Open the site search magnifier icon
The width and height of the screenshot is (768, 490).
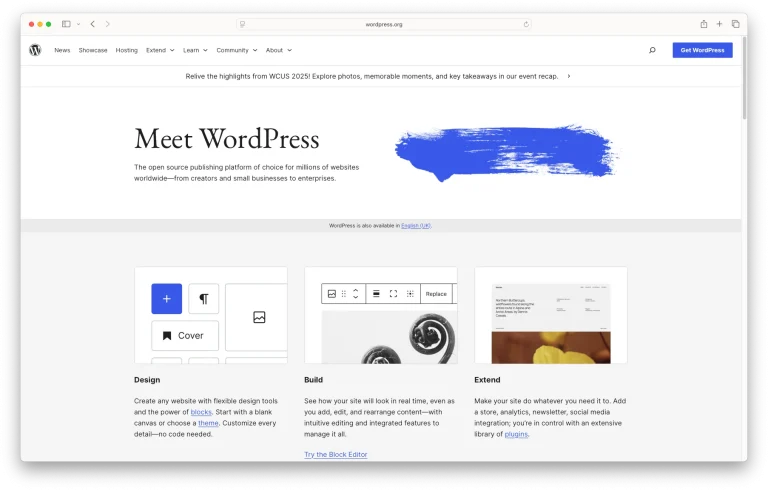[x=652, y=50]
